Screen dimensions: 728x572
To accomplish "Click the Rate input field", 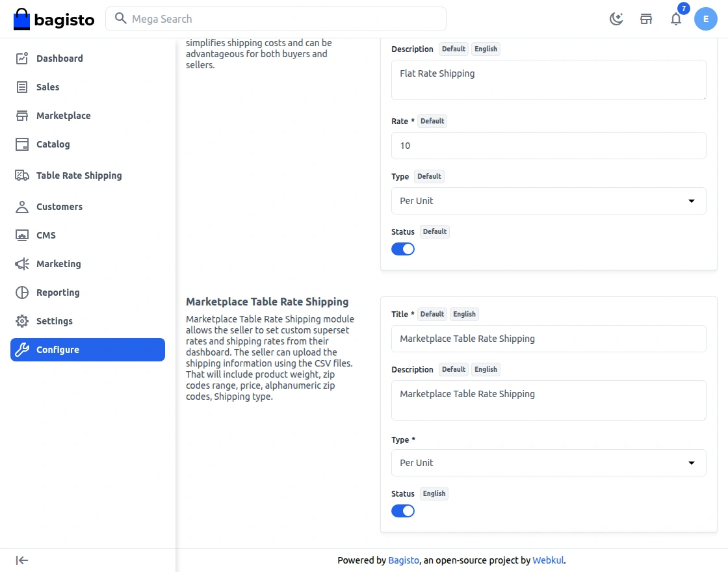I will click(x=549, y=146).
